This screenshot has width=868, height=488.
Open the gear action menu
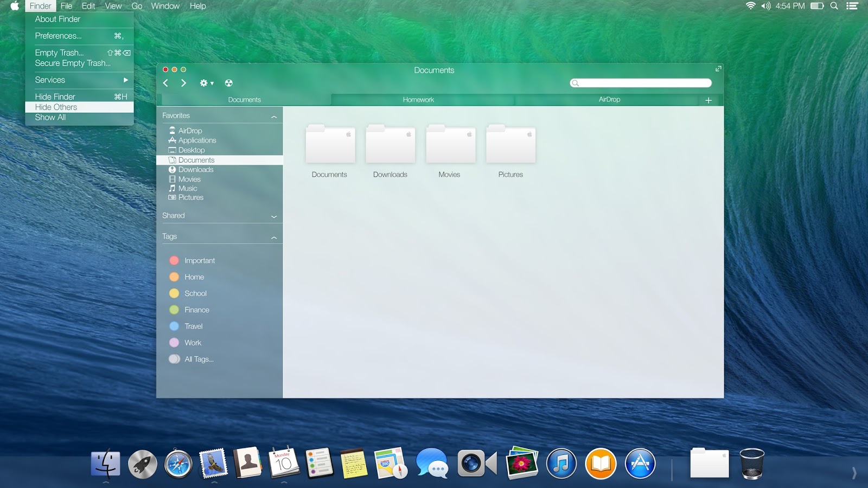coord(207,83)
